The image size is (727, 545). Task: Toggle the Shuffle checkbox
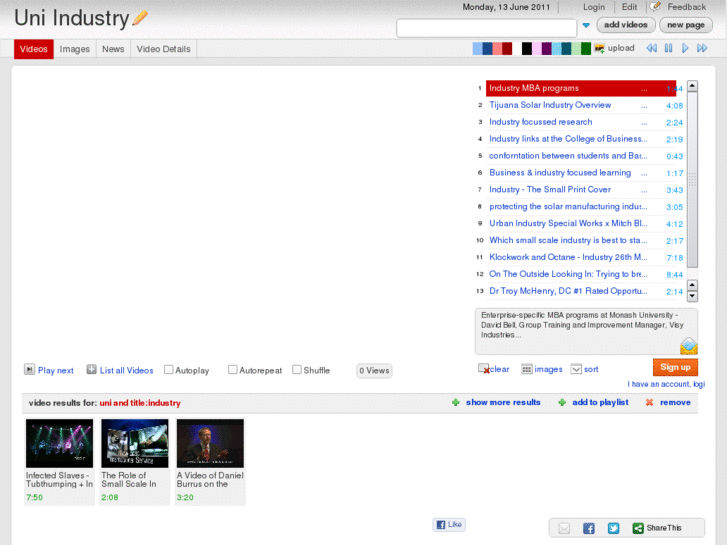click(297, 370)
